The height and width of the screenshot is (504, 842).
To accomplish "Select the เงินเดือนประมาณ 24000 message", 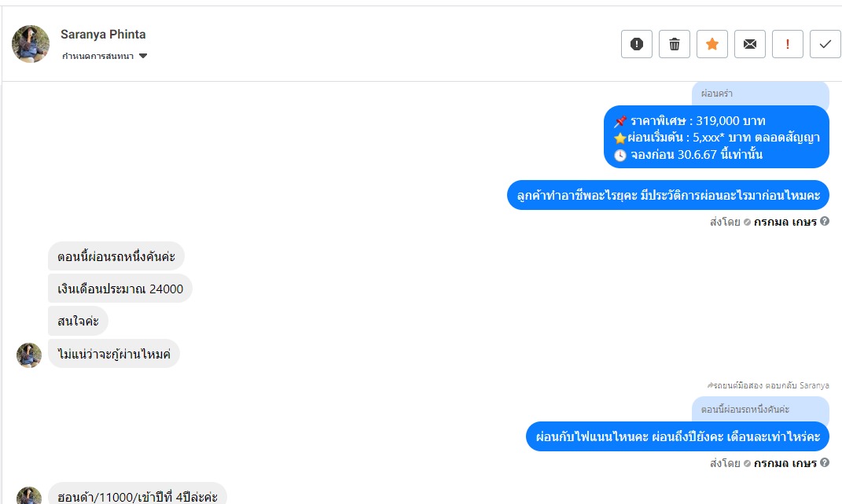I will tap(120, 289).
